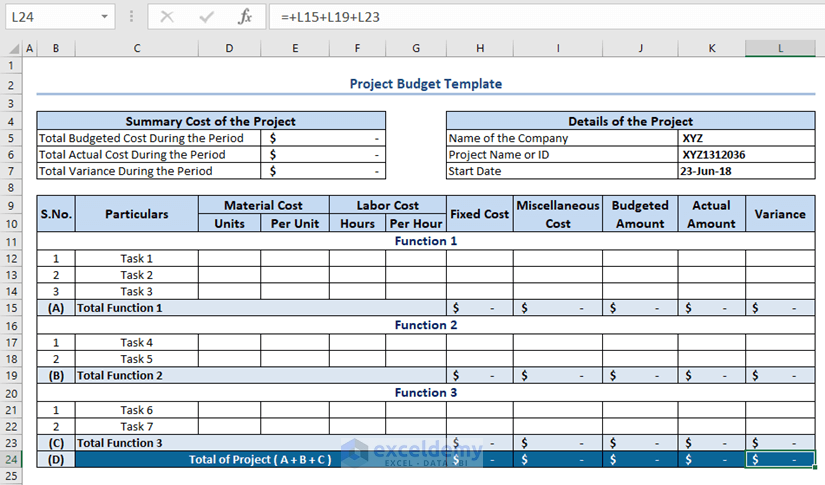Click the Labor Cost header
Viewport: 825px width, 485px height.
(x=388, y=205)
